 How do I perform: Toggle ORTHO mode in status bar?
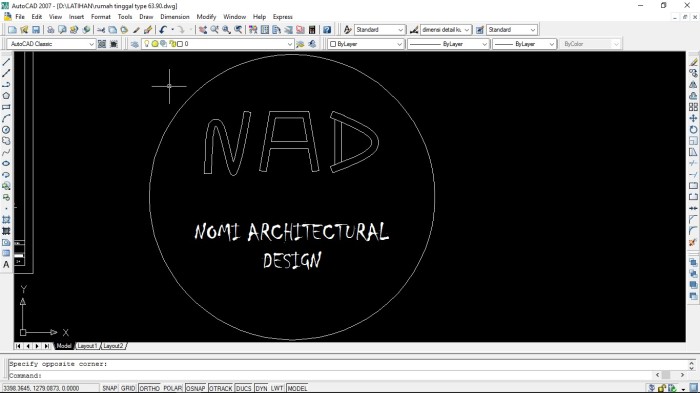[x=149, y=389]
